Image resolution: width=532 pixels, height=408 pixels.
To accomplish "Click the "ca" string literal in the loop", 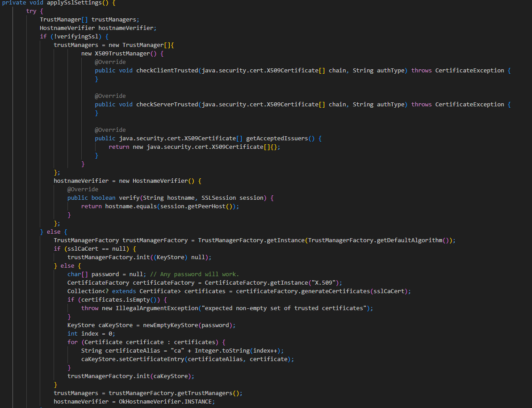I will point(177,350).
